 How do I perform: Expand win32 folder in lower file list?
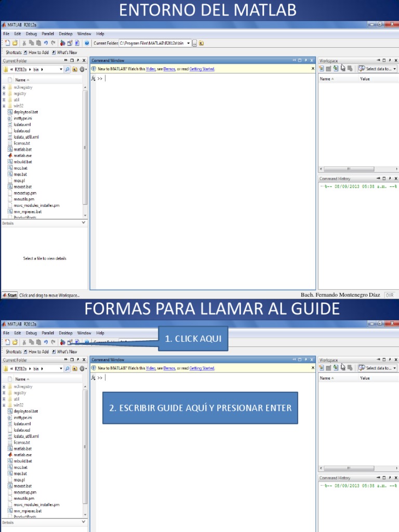tap(4, 405)
